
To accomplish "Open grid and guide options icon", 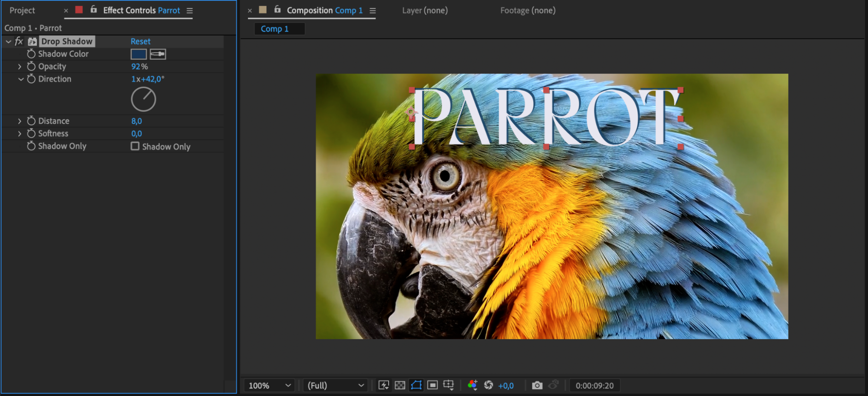I will [x=449, y=385].
